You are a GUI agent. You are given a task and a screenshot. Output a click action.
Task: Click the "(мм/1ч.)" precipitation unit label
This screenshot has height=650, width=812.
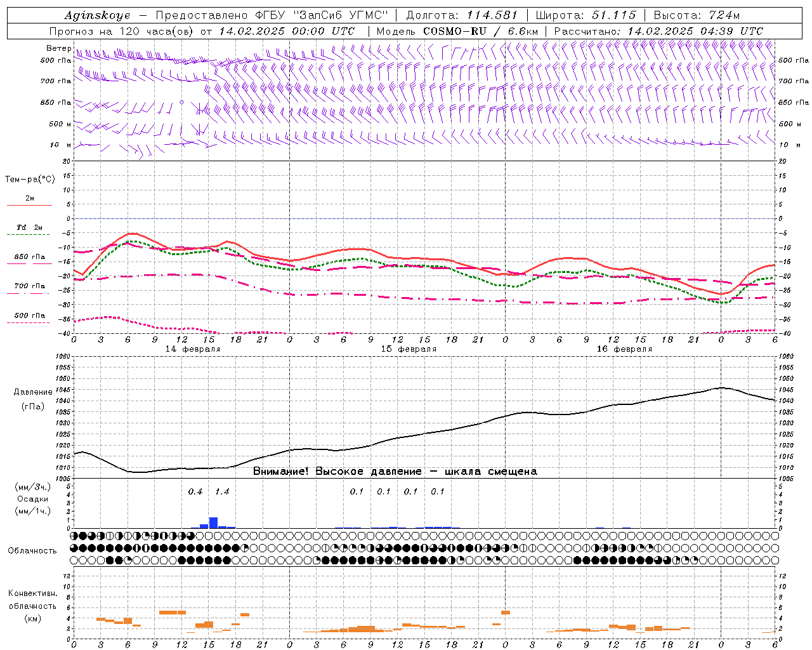pos(33,511)
